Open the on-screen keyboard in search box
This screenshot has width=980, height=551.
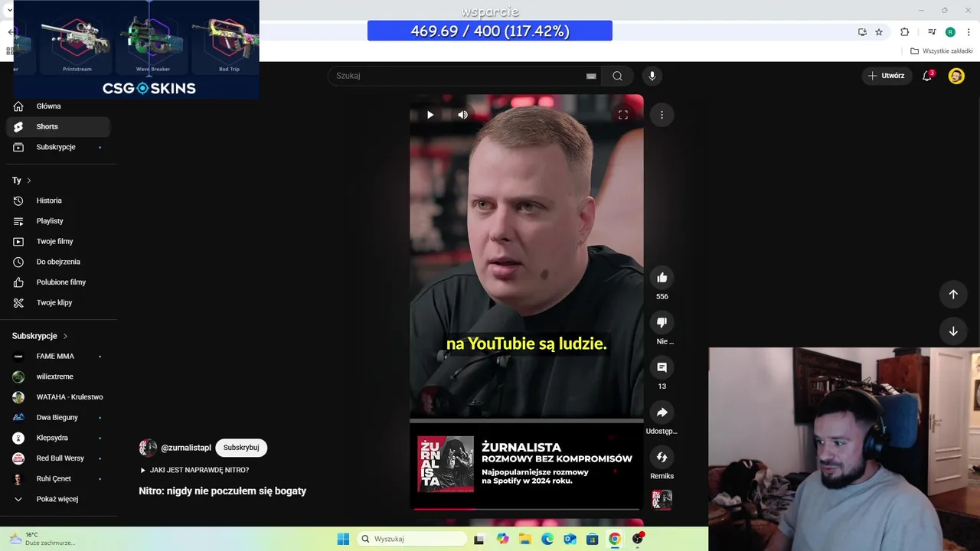591,76
